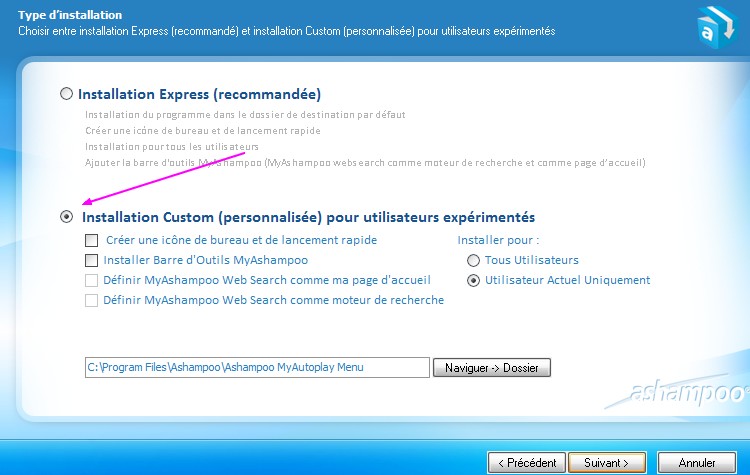
Task: Toggle MyAshampoo Web Search page d'accueil checkbox
Action: pos(91,280)
